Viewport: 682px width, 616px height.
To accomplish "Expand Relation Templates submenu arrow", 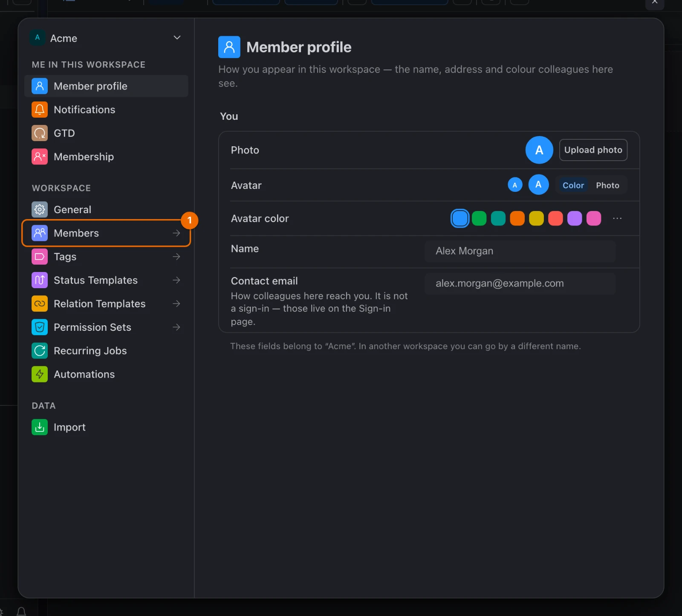I will coord(176,304).
